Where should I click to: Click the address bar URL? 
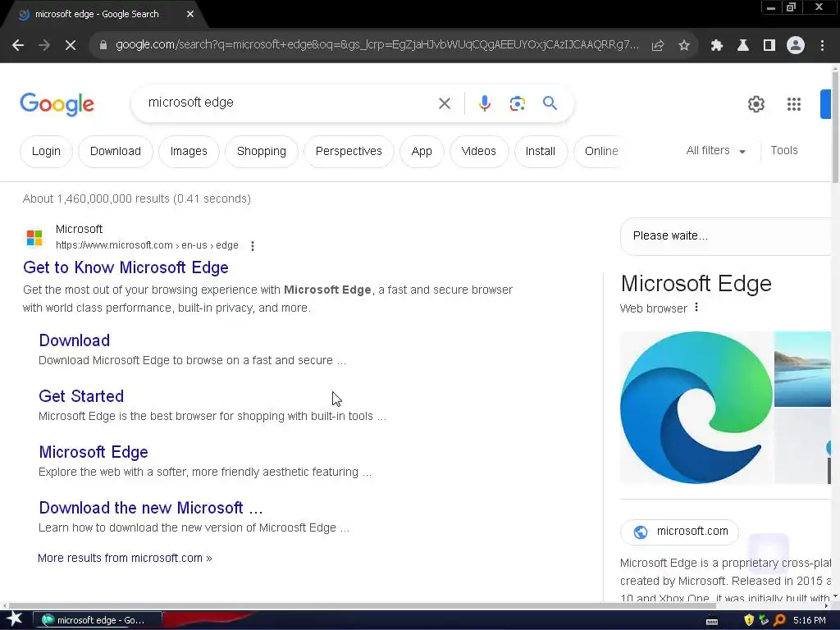(377, 45)
